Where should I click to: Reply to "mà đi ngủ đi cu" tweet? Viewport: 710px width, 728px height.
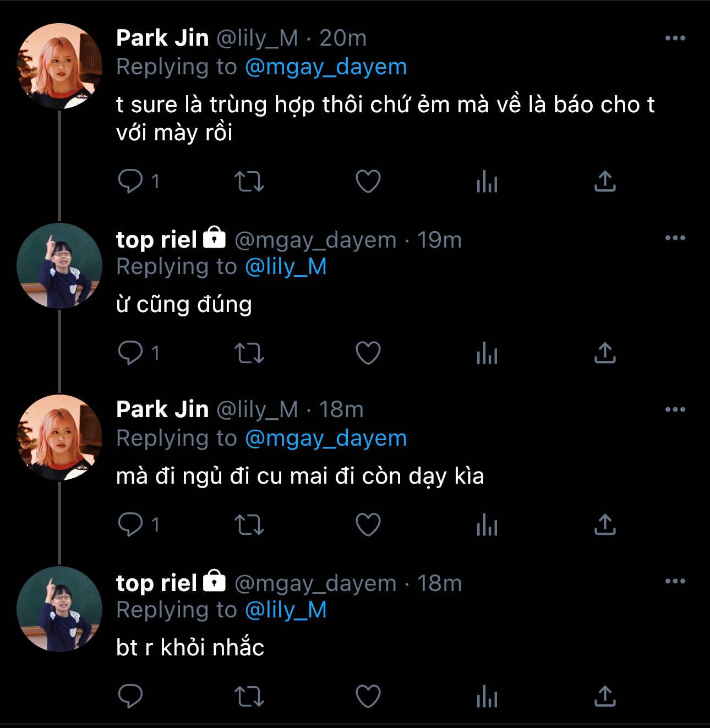130,524
